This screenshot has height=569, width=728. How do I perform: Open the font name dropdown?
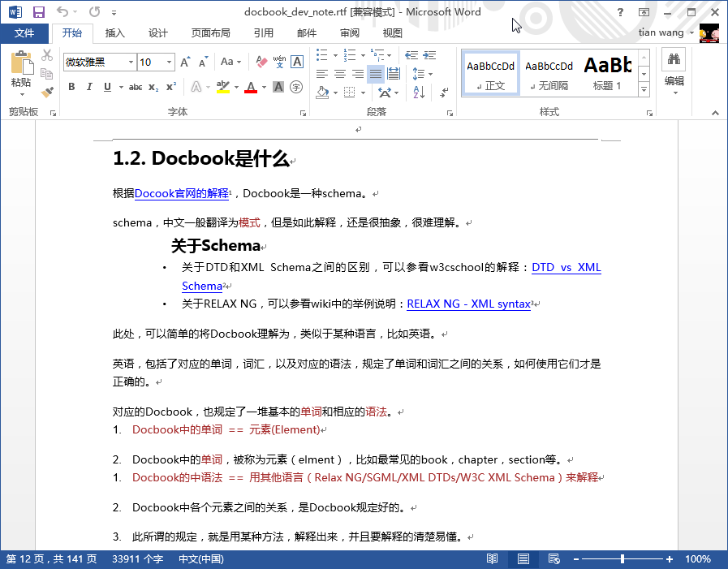coord(131,60)
